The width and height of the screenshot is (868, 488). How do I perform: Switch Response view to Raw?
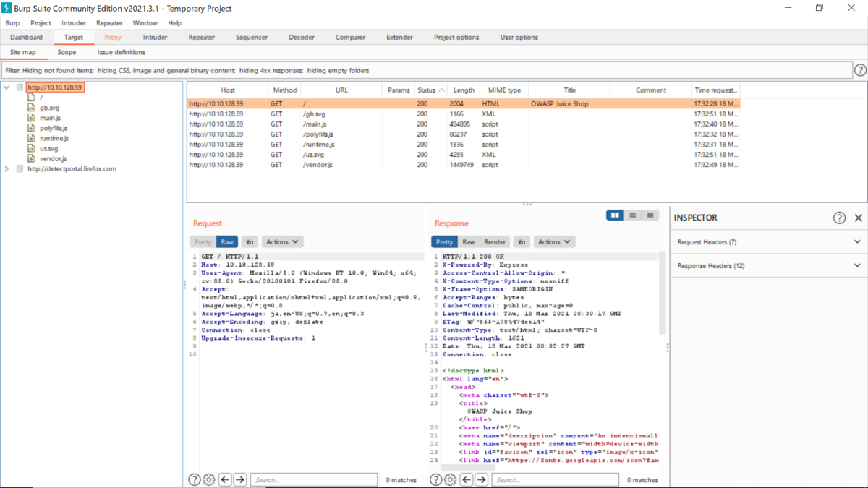(x=469, y=242)
